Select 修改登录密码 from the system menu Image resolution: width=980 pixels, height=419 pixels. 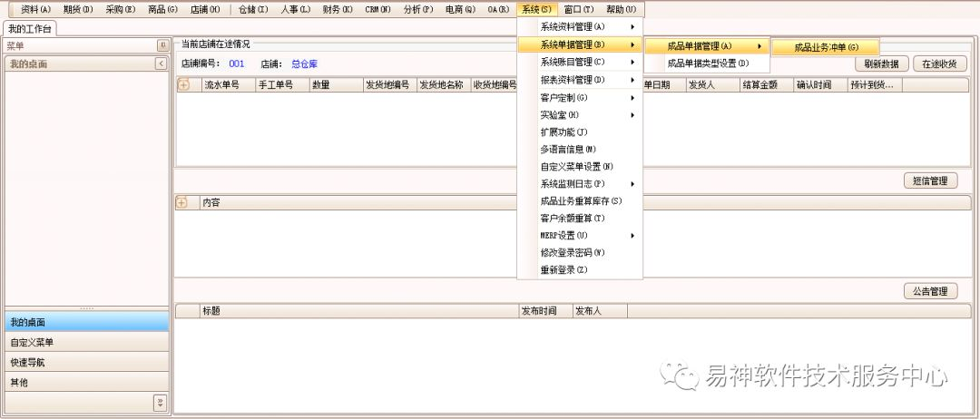pos(572,252)
